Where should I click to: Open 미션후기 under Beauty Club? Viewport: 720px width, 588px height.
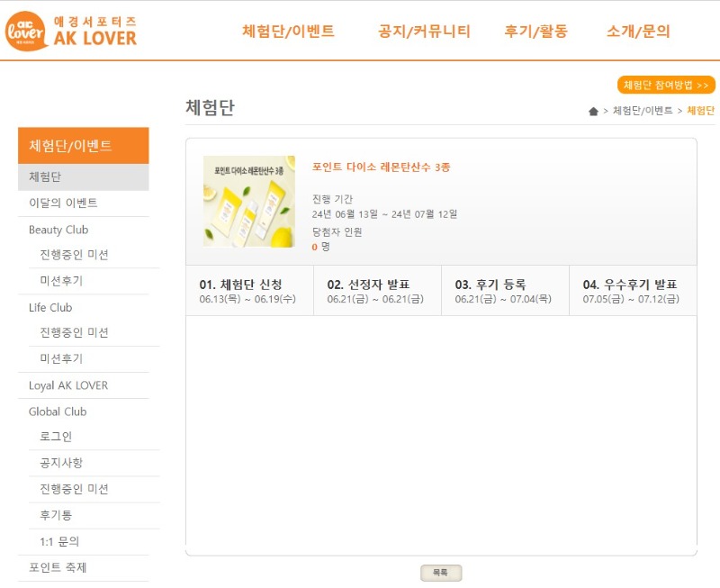61,281
